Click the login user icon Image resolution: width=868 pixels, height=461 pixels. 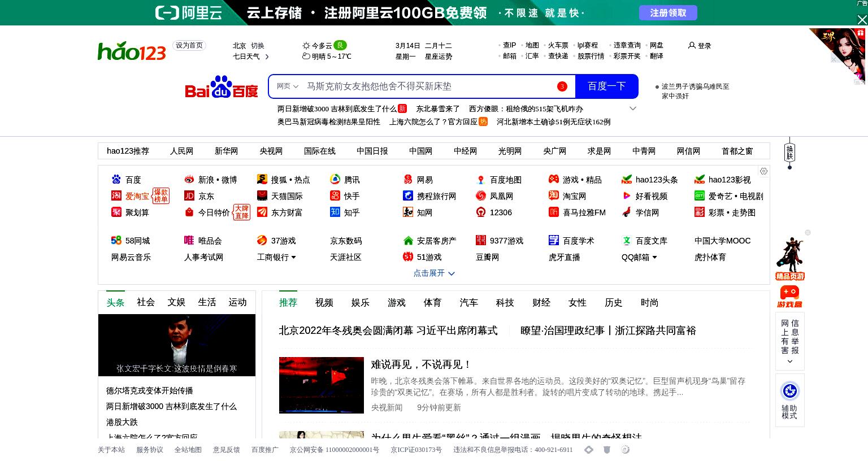(692, 45)
